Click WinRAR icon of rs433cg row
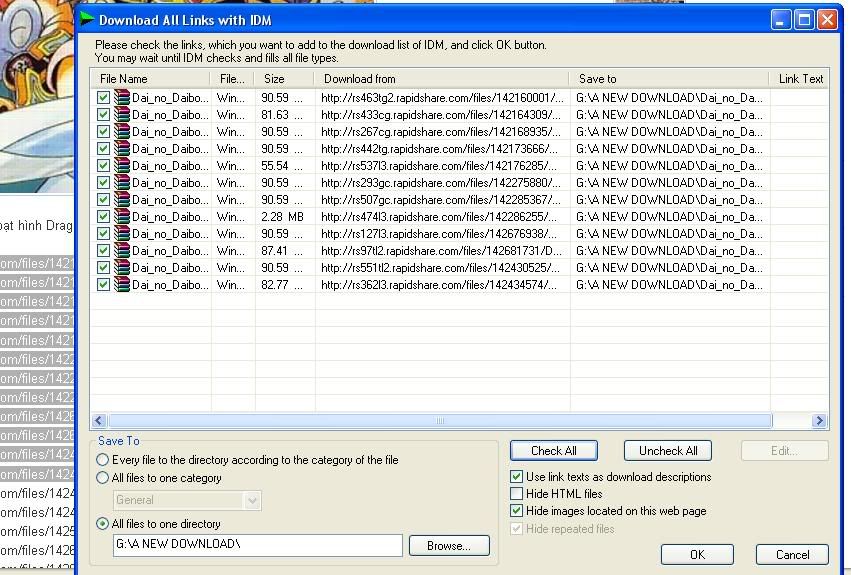 click(122, 115)
